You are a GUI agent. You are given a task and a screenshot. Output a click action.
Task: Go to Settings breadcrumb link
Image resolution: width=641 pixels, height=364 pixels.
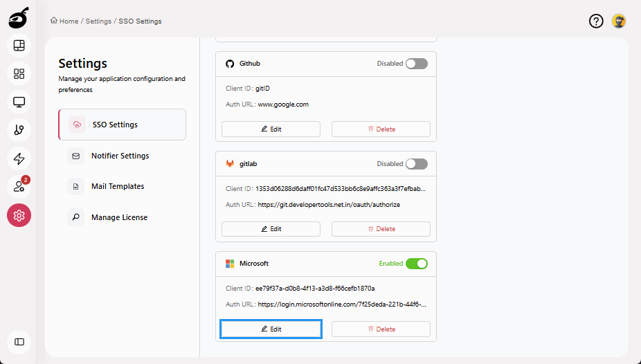(x=98, y=21)
